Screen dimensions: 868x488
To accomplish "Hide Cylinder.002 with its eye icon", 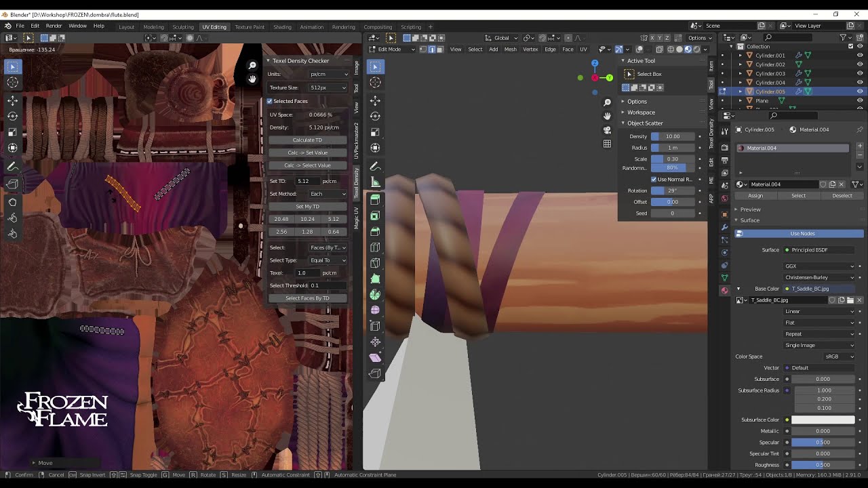I will [860, 64].
